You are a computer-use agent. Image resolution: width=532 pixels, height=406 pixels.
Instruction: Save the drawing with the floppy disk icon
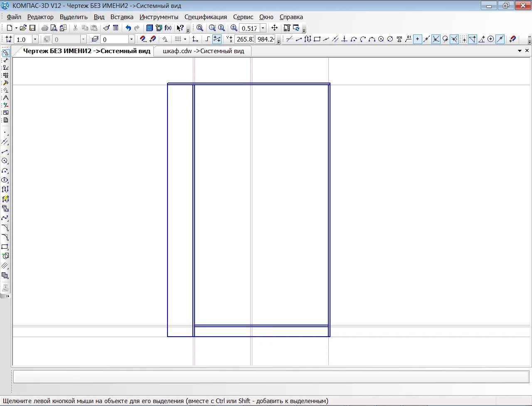32,28
